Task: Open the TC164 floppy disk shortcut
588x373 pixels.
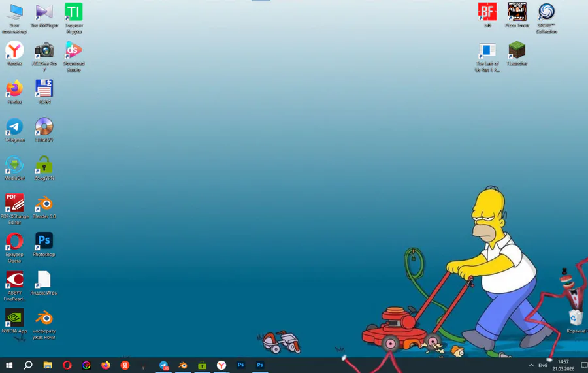Action: point(44,92)
